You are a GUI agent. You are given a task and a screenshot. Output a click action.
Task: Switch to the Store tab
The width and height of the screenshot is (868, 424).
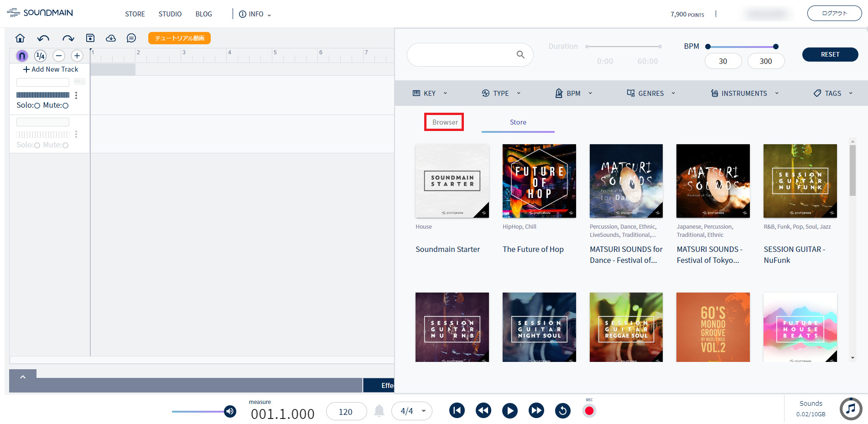518,122
